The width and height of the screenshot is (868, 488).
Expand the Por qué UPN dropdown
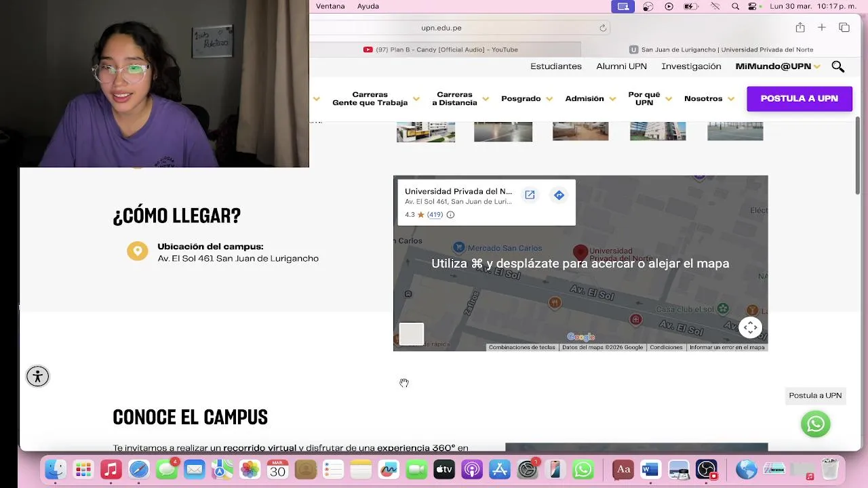pos(650,99)
